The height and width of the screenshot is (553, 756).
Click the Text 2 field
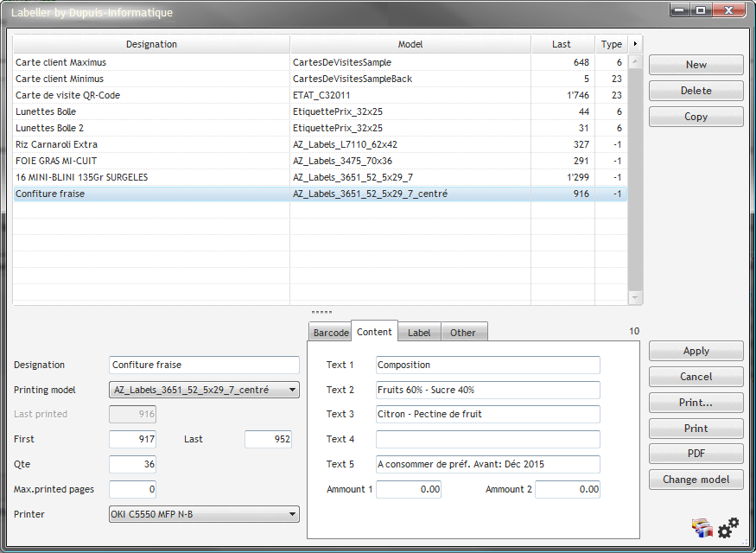tap(488, 390)
